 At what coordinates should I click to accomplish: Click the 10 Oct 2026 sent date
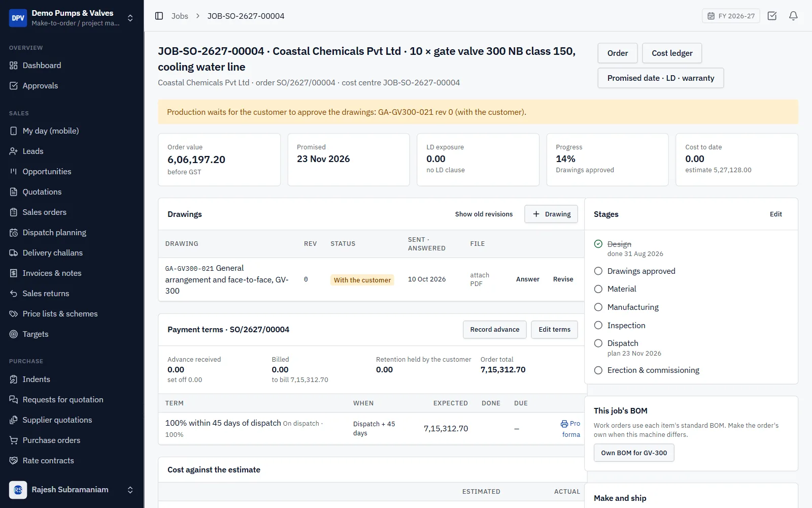[427, 279]
